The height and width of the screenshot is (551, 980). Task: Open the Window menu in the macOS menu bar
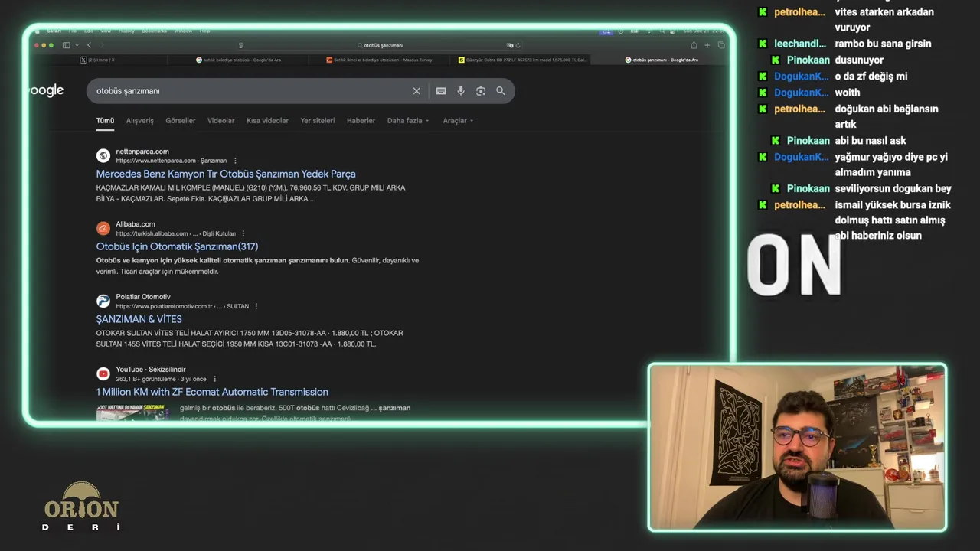[x=183, y=31]
